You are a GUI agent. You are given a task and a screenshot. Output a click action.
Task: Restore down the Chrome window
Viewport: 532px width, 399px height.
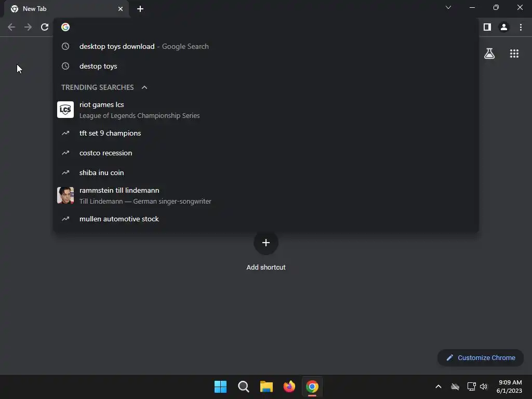tap(496, 7)
